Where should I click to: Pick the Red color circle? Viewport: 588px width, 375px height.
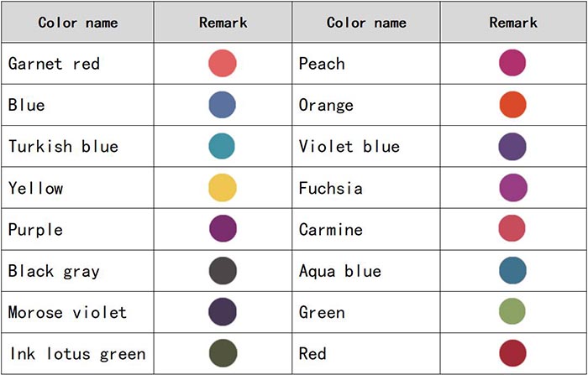(512, 353)
